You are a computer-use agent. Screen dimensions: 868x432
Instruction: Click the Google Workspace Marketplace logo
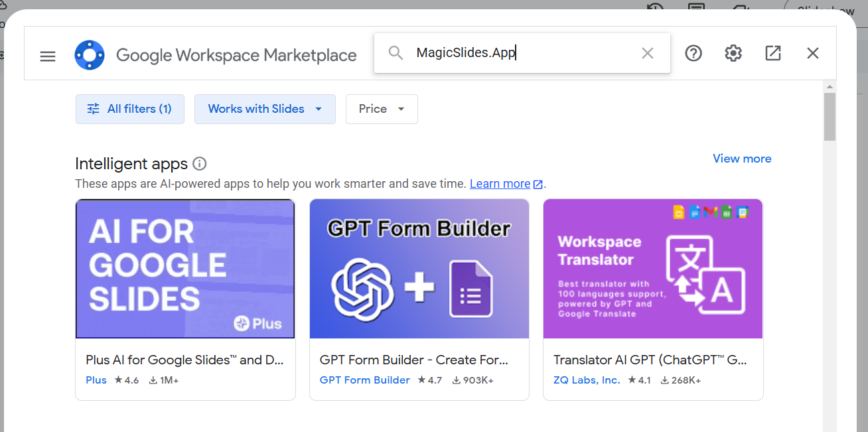click(x=90, y=55)
